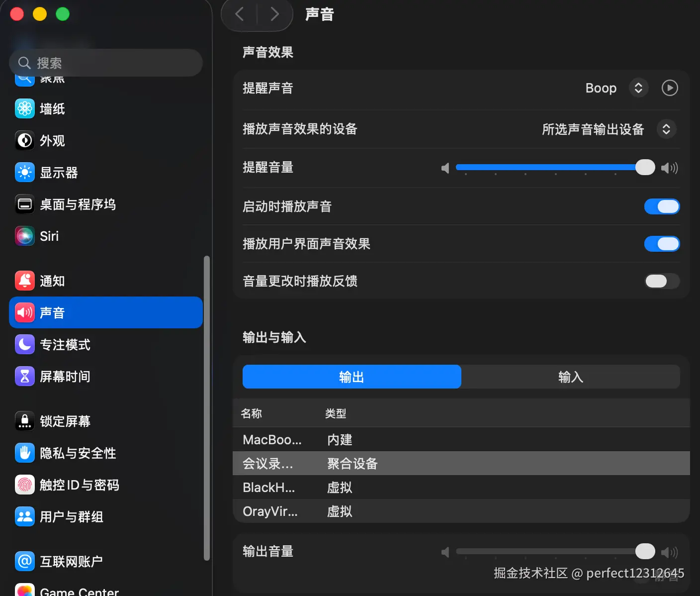
Task: Click the sidebar vertical scrollbar
Action: coord(206,408)
